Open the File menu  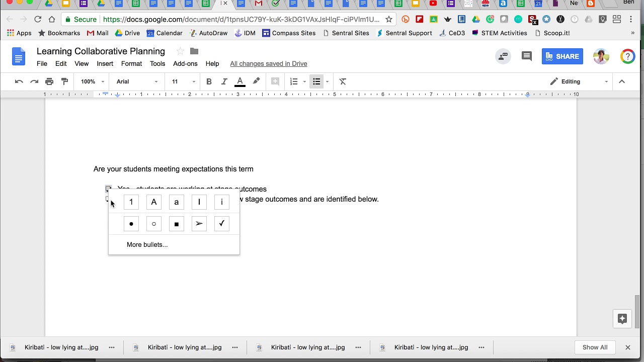coord(42,64)
